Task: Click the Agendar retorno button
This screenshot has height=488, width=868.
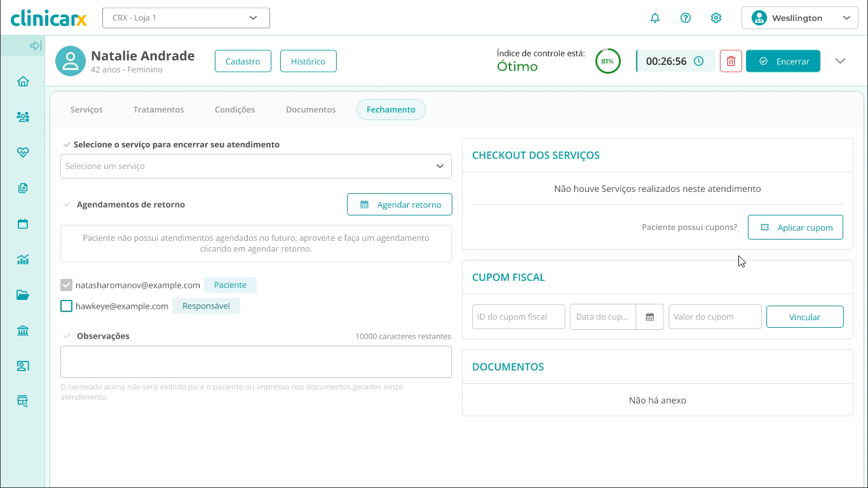Action: click(399, 205)
